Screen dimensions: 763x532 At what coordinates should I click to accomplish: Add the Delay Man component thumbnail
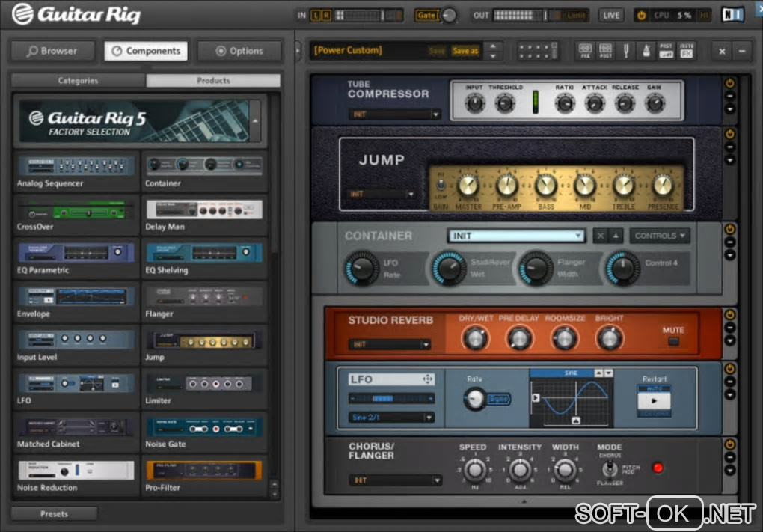[x=204, y=210]
